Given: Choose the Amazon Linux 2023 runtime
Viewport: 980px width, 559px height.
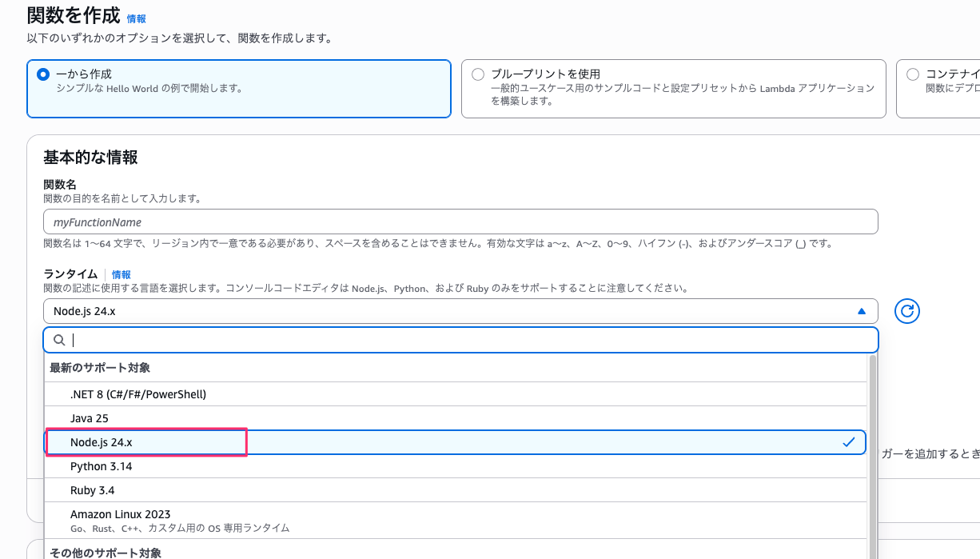Looking at the screenshot, I should click(120, 514).
